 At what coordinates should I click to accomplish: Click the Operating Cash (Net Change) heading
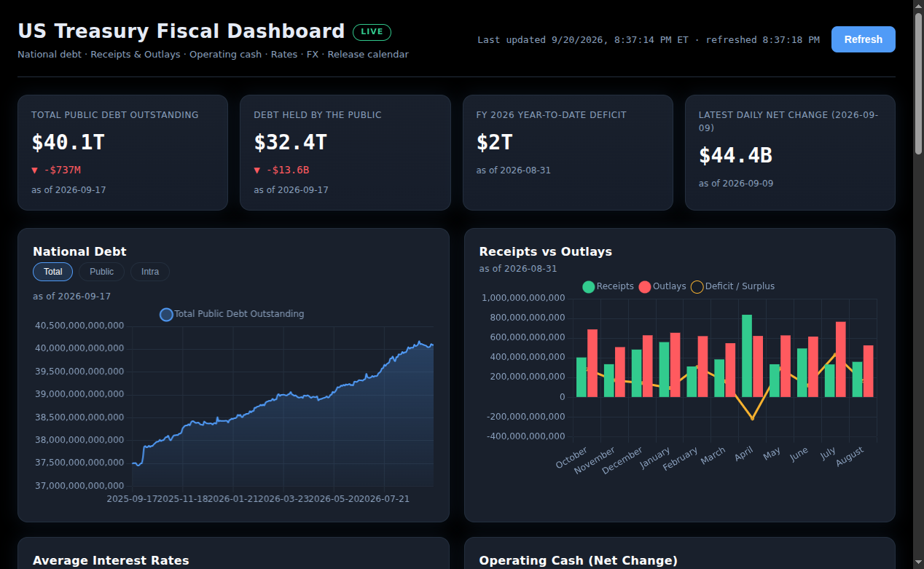[578, 560]
